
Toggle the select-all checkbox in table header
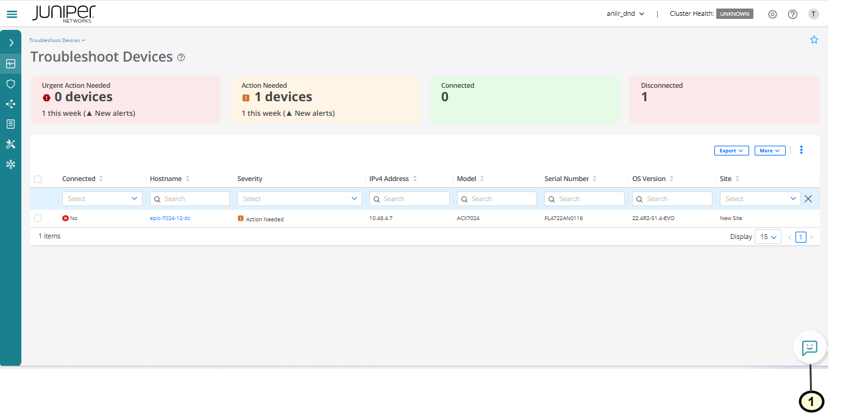(x=38, y=179)
